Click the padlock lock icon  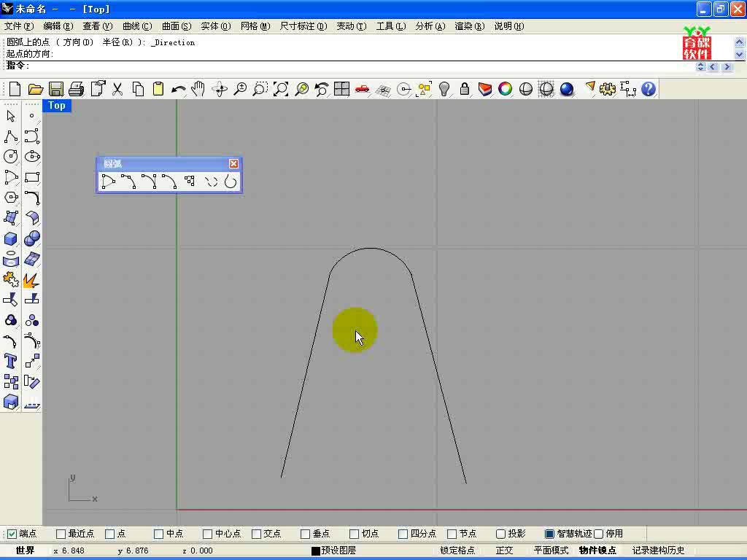(x=465, y=89)
